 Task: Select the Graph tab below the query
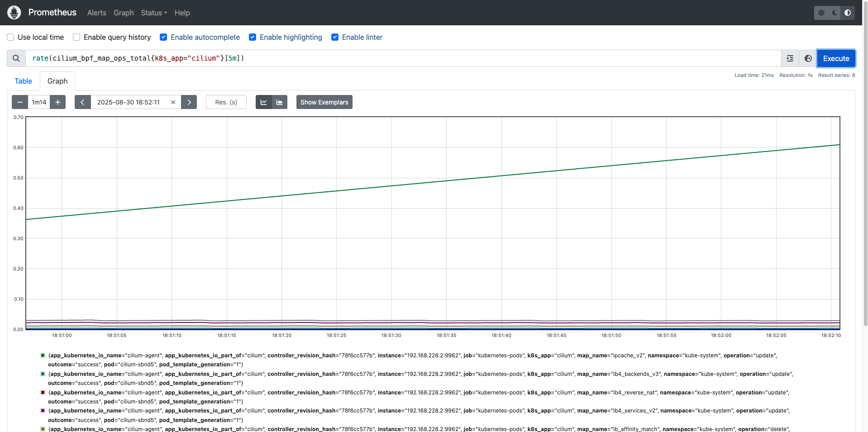[x=57, y=81]
